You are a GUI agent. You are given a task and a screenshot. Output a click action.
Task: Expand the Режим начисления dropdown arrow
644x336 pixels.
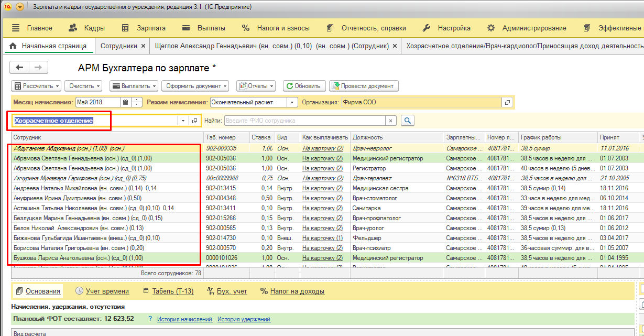point(292,103)
